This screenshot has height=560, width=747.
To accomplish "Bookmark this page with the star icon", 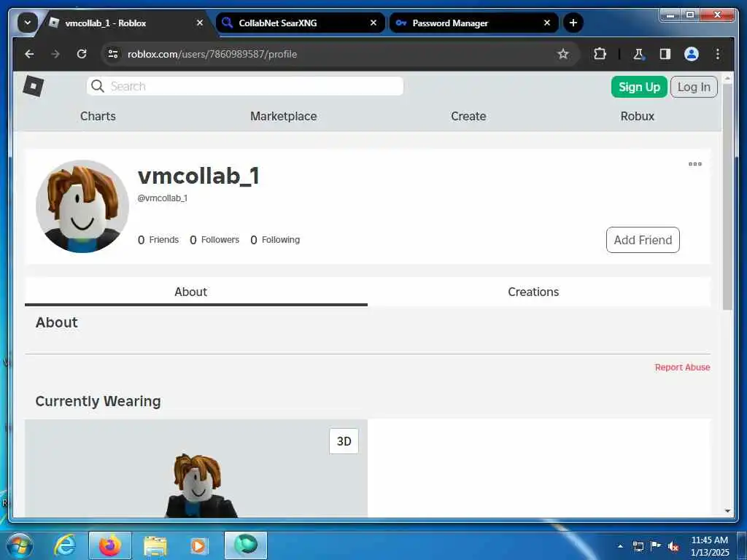I will coord(563,54).
